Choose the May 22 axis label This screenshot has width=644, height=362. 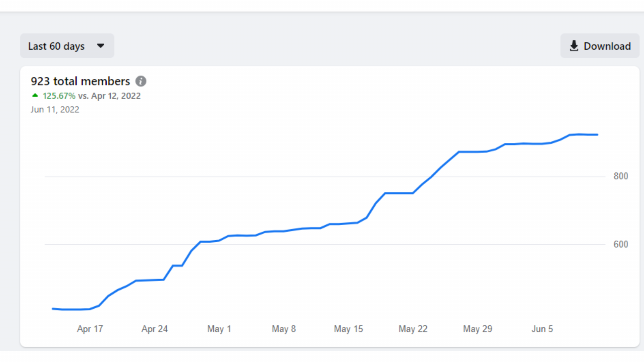[x=413, y=329]
